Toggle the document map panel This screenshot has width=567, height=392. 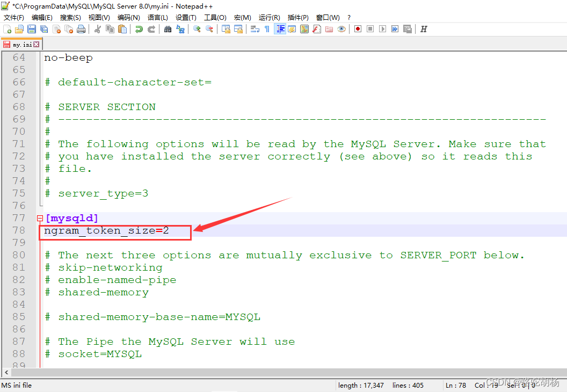[304, 29]
